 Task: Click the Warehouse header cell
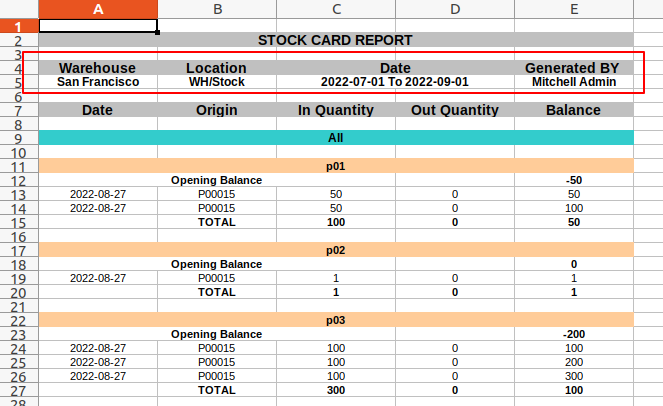click(98, 68)
